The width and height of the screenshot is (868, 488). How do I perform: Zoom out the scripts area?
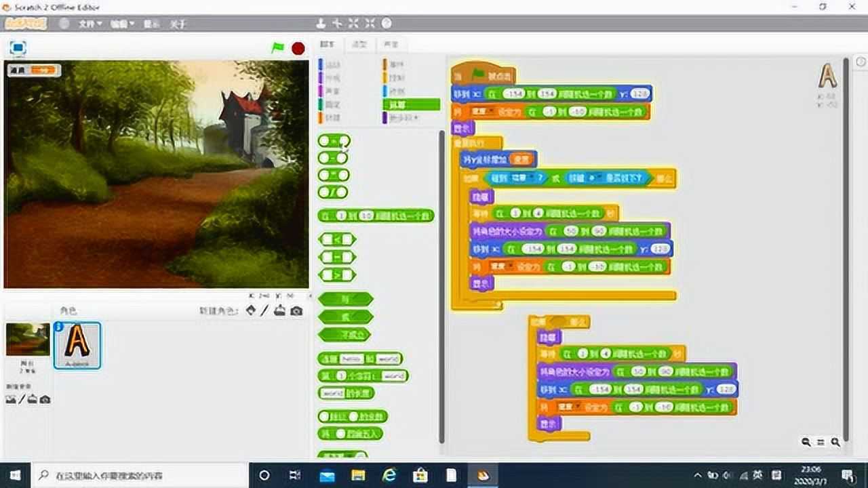point(806,442)
